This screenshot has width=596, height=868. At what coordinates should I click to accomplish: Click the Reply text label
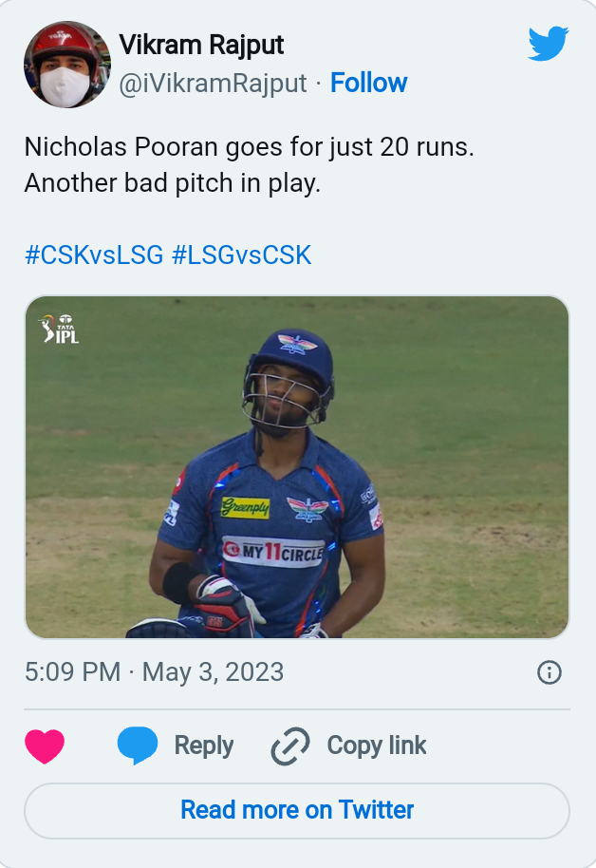(204, 746)
